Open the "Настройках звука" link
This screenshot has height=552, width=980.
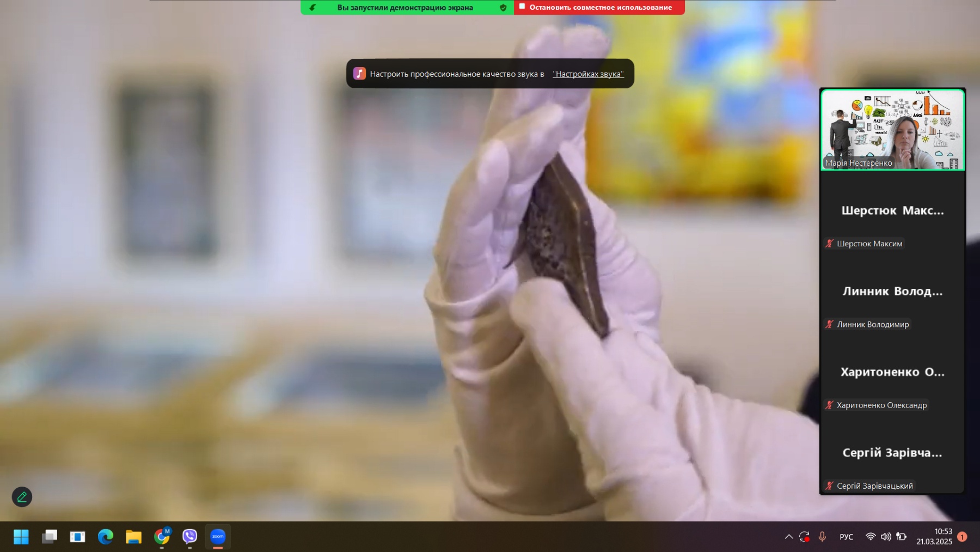pos(588,74)
